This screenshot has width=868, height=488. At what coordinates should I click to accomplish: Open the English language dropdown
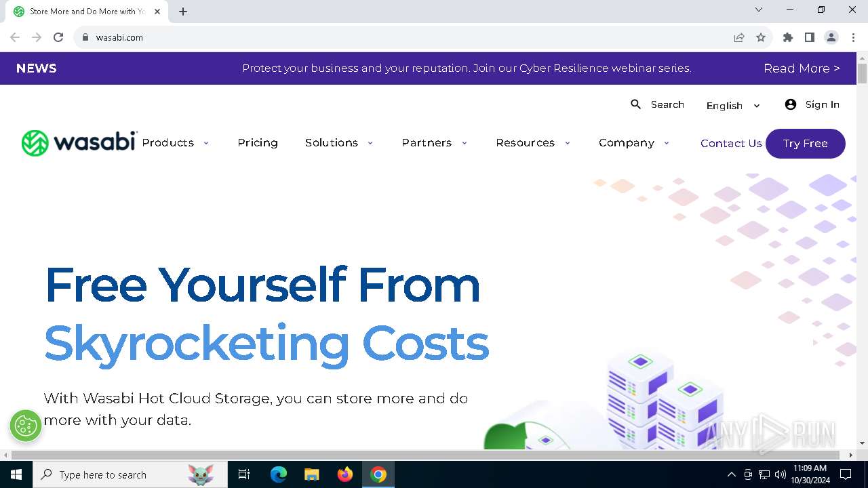click(x=733, y=106)
